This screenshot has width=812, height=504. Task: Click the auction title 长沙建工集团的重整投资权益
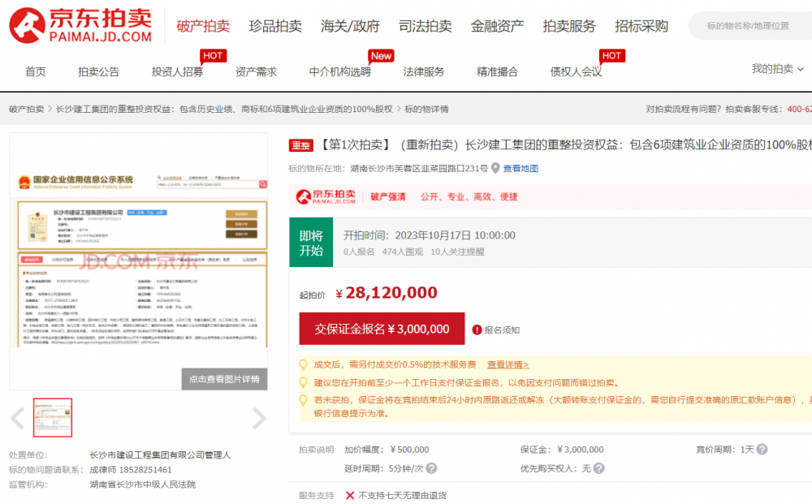pos(565,145)
